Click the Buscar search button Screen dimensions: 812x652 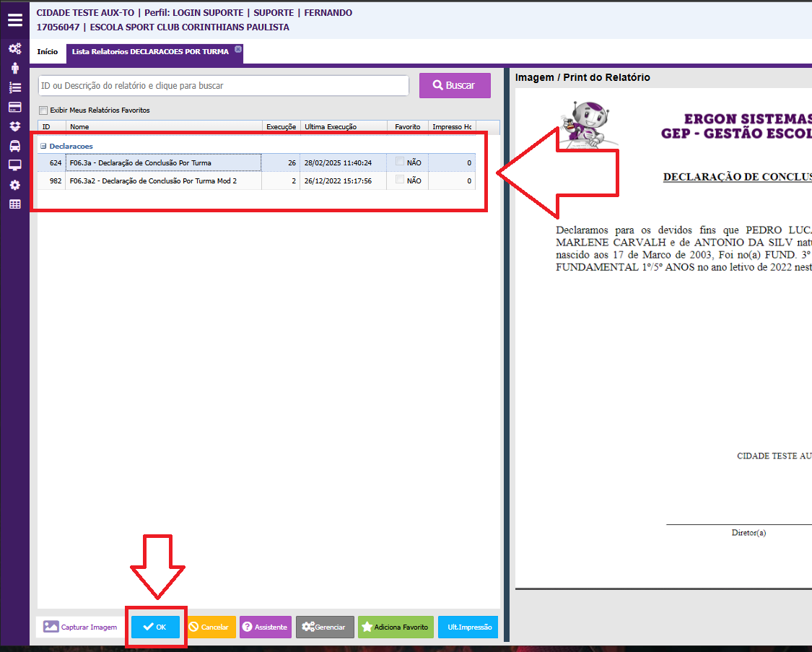455,85
